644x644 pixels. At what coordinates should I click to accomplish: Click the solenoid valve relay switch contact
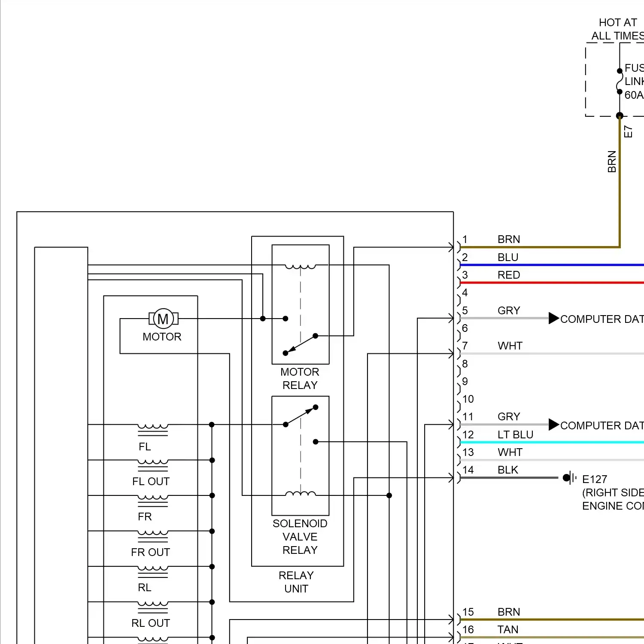point(301,416)
